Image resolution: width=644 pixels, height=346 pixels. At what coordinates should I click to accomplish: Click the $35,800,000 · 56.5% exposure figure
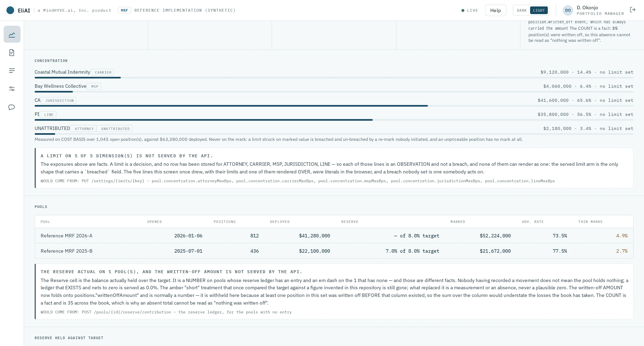pos(564,114)
